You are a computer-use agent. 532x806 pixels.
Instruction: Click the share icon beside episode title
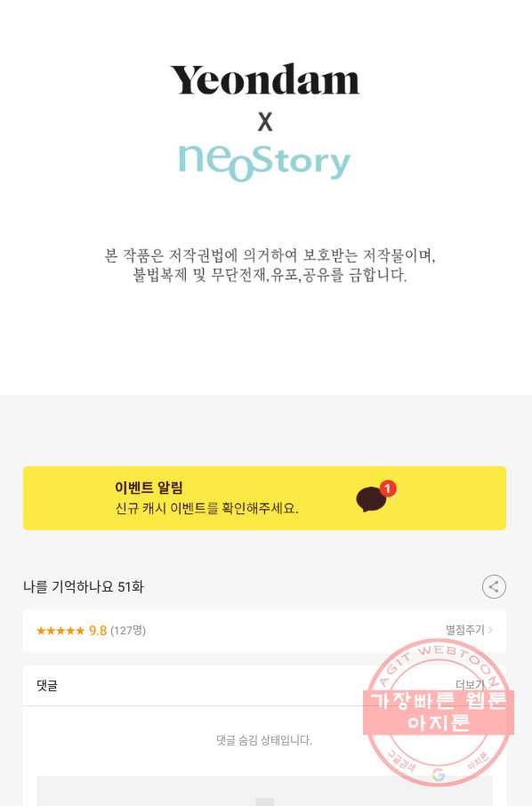coord(494,586)
